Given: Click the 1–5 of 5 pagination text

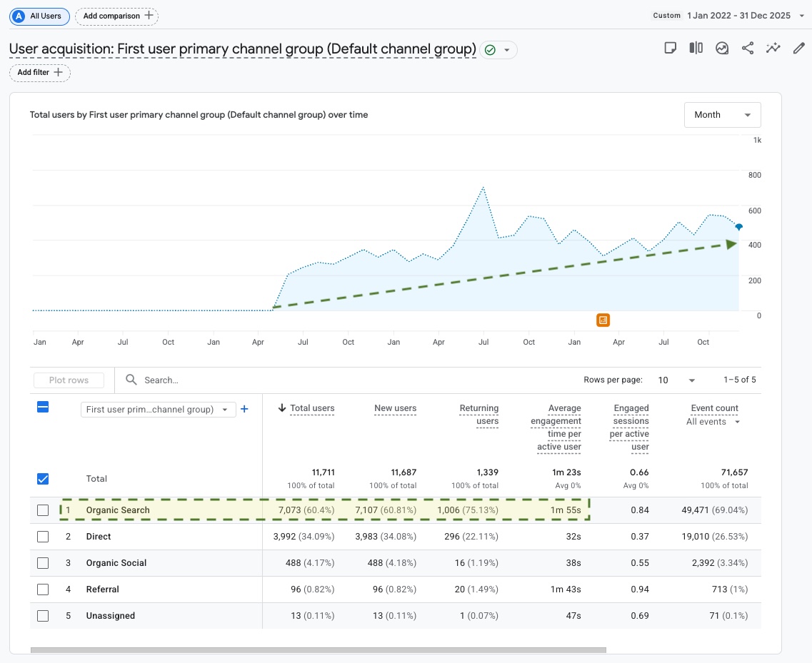Looking at the screenshot, I should click(739, 380).
